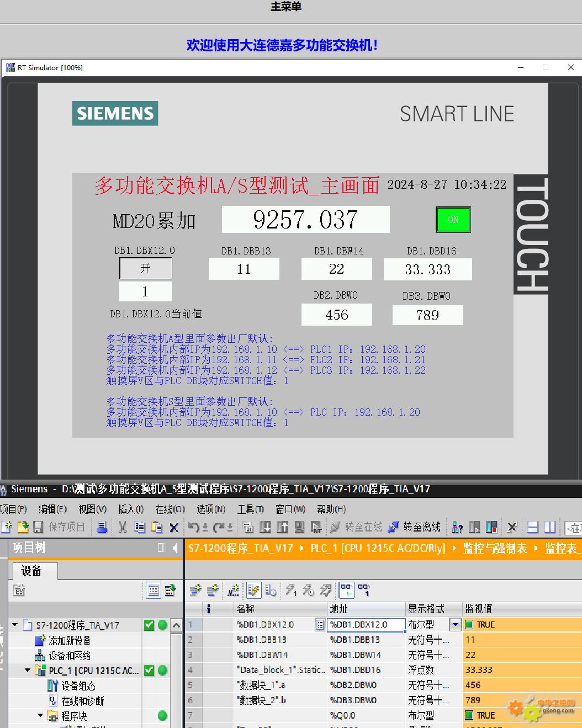Screen dimensions: 582x728
Task: Click the green check mark beside S7-1200程序_TIA_V17
Action: click(x=149, y=625)
